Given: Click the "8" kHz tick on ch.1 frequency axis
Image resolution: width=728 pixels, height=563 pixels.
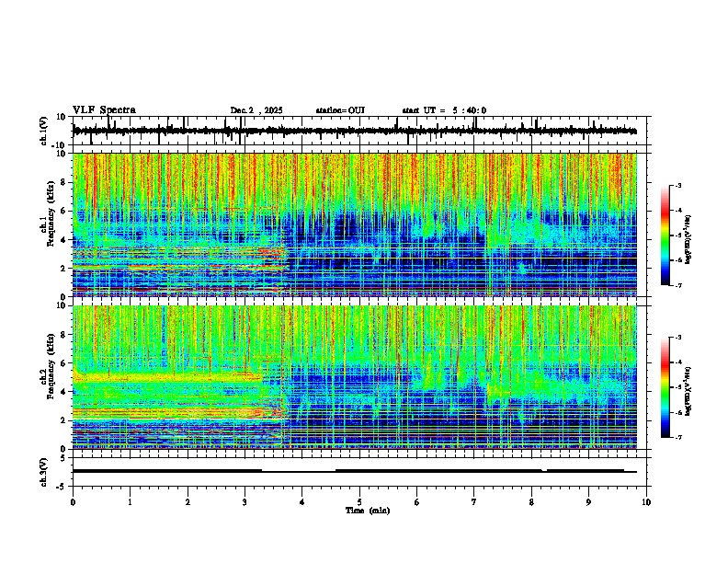Looking at the screenshot, I should pyautogui.click(x=63, y=182).
